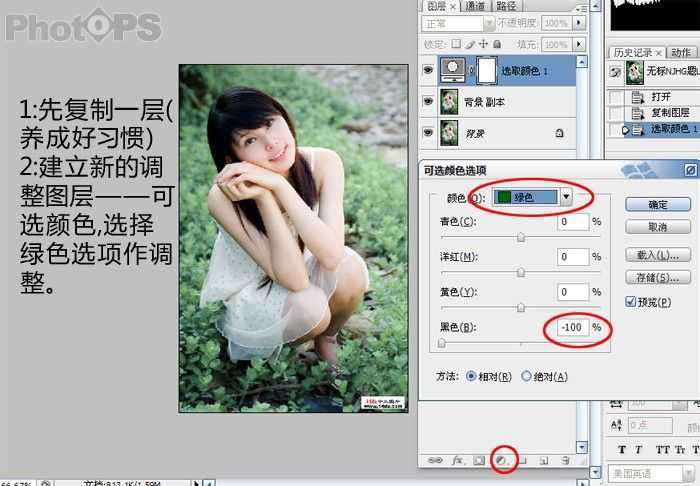This screenshot has width=700, height=486.
Task: Adjust the 黑色(B) black slider handle
Action: click(442, 342)
